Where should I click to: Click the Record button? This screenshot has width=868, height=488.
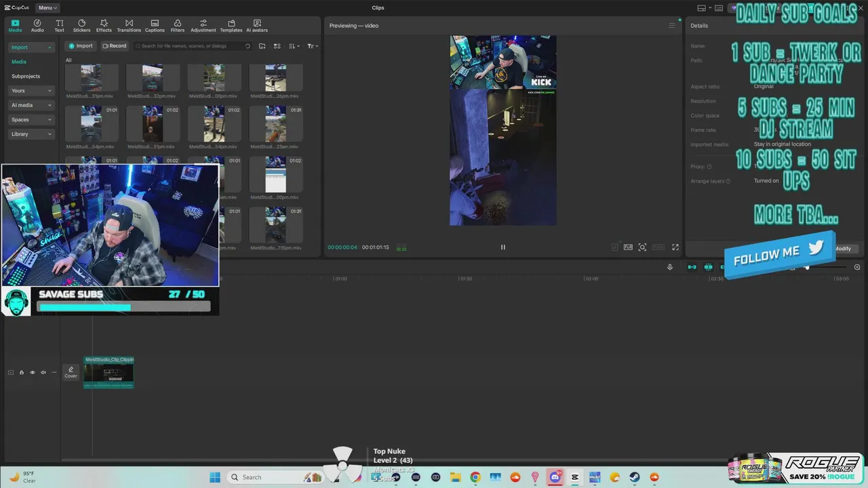coord(114,46)
